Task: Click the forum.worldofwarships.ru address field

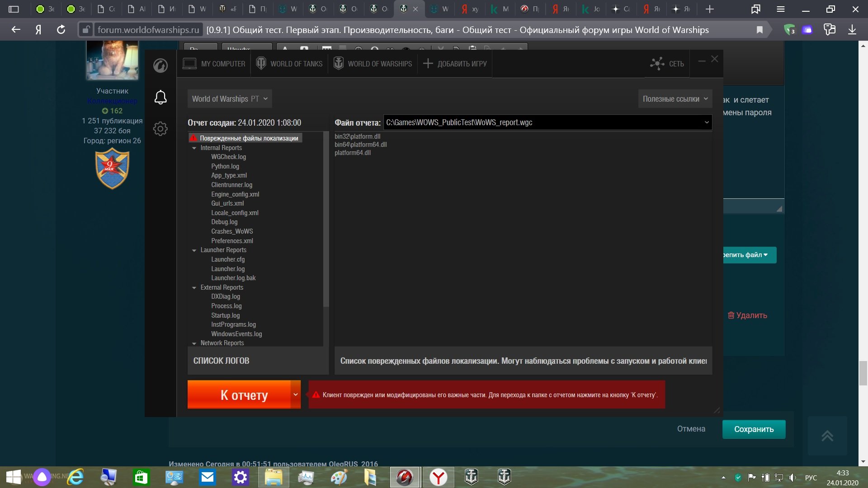Action: [148, 30]
